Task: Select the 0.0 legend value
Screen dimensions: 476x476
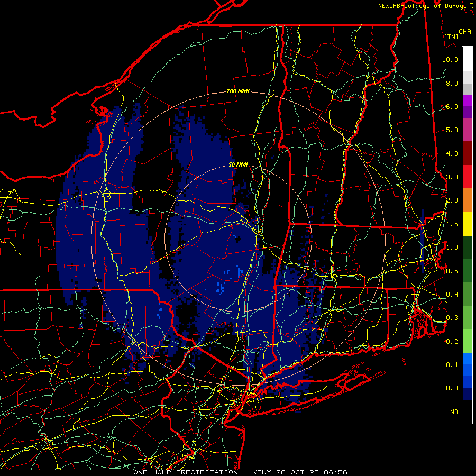Action: pos(452,388)
